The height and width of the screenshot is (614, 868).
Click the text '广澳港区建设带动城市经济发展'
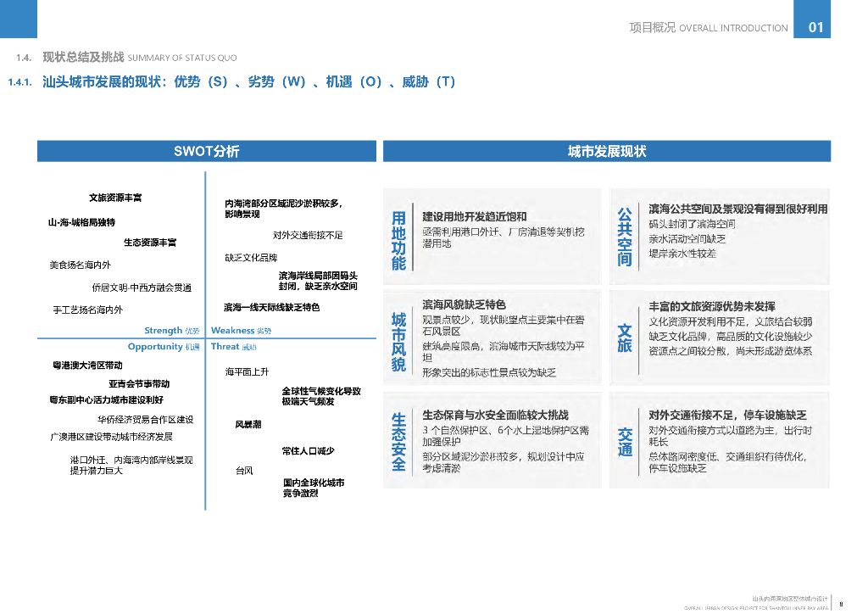(x=111, y=437)
